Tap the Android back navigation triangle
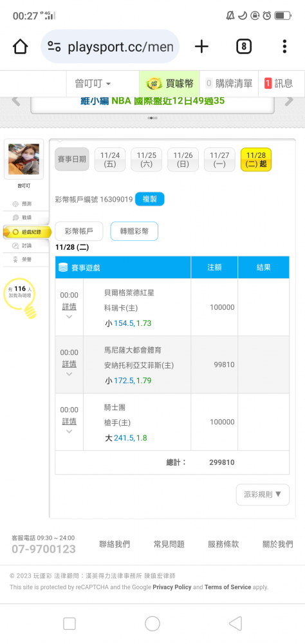This screenshot has height=644, width=305. 236,623
